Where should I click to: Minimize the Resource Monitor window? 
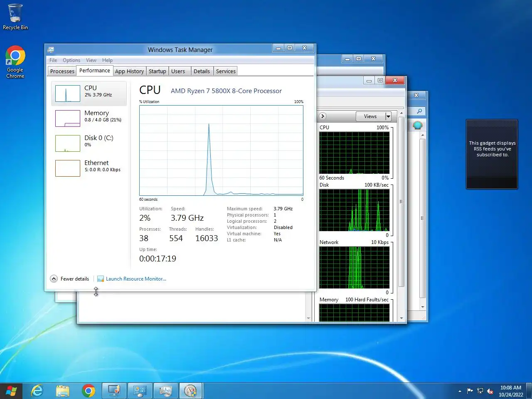(x=369, y=80)
